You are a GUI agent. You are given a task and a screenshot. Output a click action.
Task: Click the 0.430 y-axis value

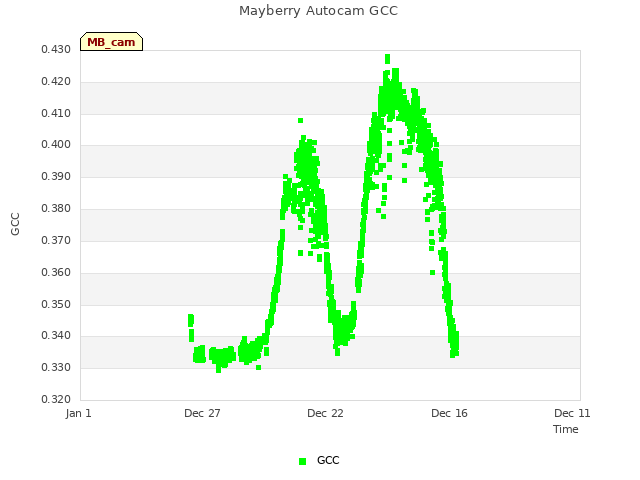click(x=56, y=49)
